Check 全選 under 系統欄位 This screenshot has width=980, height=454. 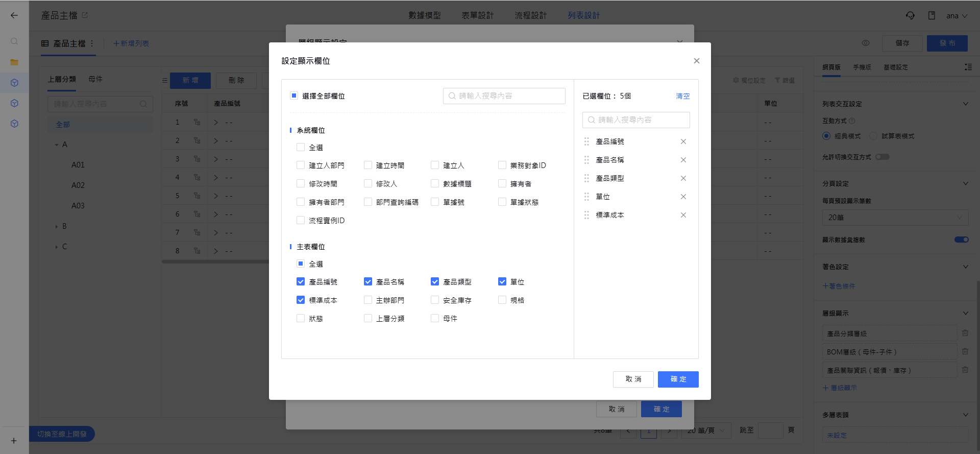click(x=301, y=147)
